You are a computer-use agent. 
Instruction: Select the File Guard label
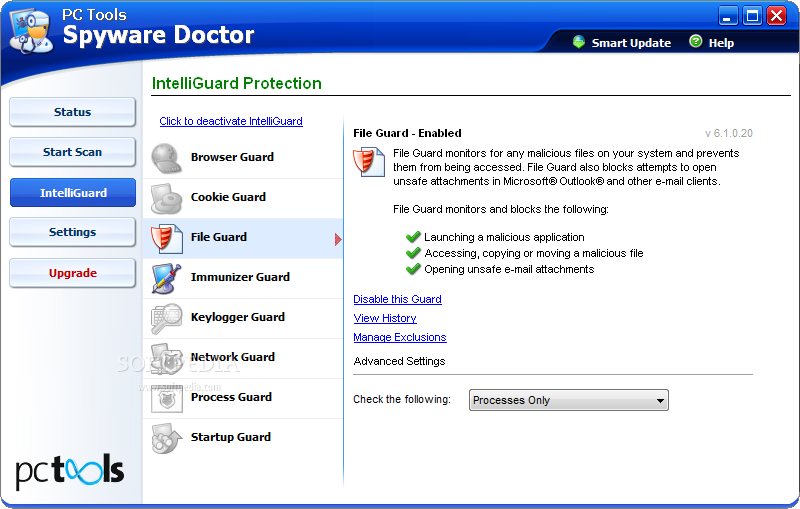pyautogui.click(x=218, y=237)
